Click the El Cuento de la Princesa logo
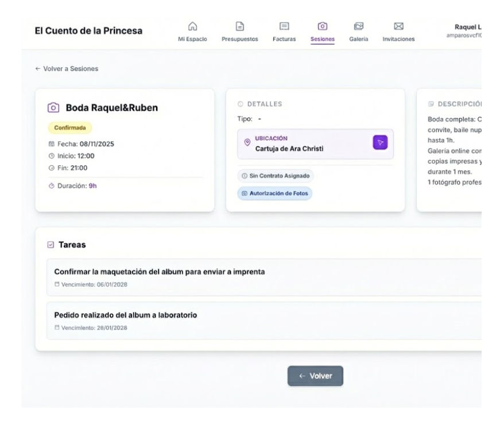504x422 pixels. tap(88, 31)
